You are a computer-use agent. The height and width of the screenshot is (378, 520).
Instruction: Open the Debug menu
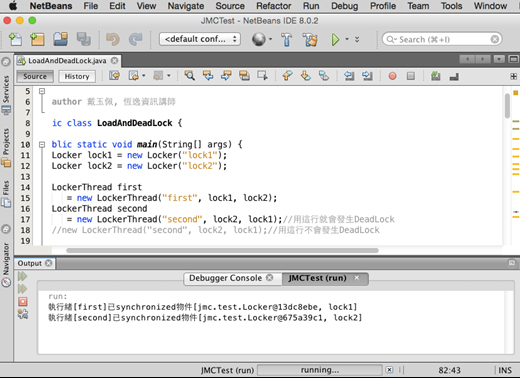(344, 6)
